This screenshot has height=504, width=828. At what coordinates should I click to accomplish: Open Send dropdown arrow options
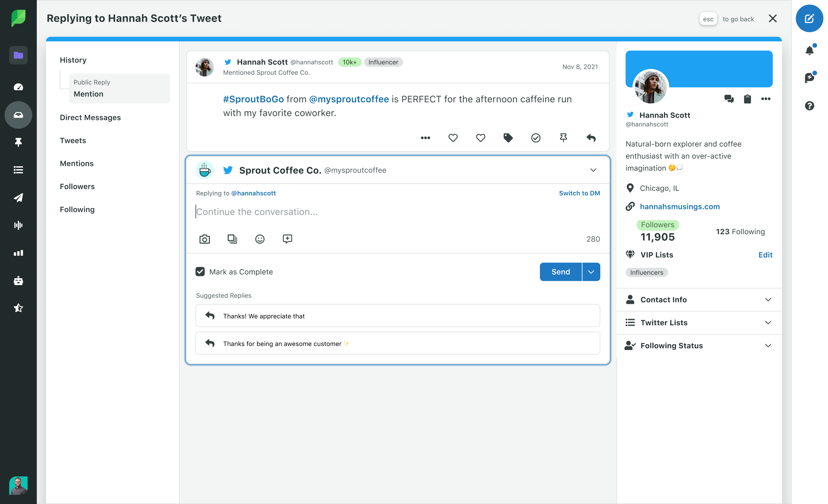click(x=591, y=272)
